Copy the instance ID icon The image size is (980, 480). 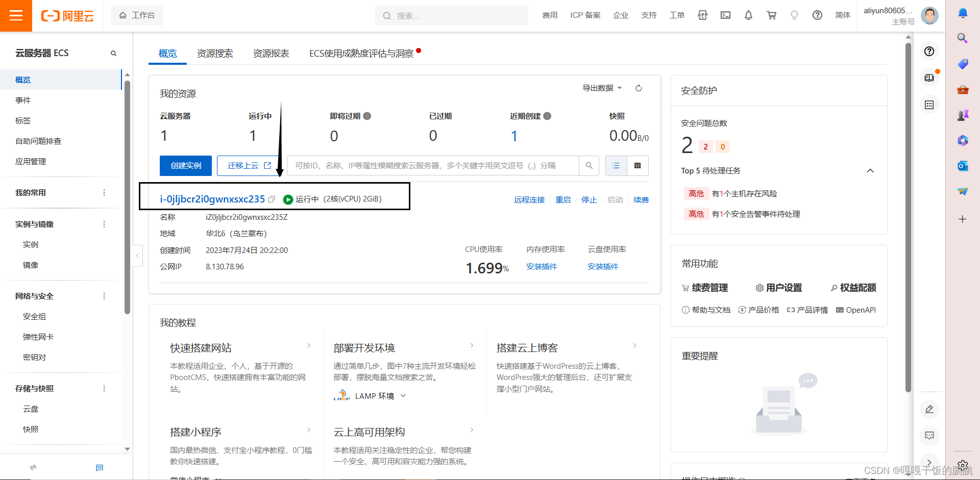[272, 199]
